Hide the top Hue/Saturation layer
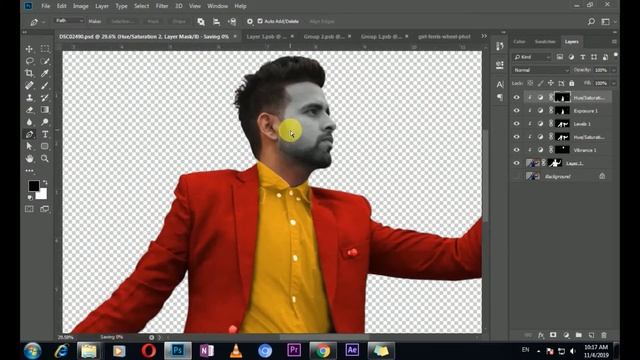Image resolution: width=640 pixels, height=360 pixels. coord(516,98)
